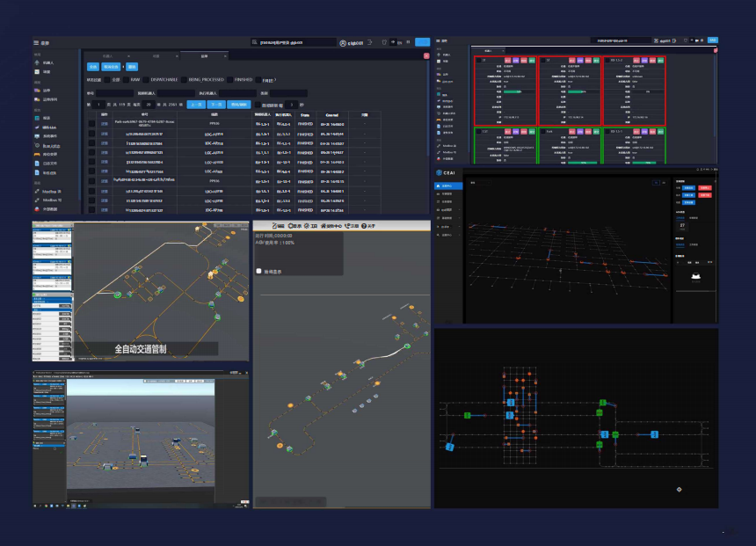Check the FINISHED status filter checkbox
This screenshot has width=756, height=546.
(x=229, y=79)
